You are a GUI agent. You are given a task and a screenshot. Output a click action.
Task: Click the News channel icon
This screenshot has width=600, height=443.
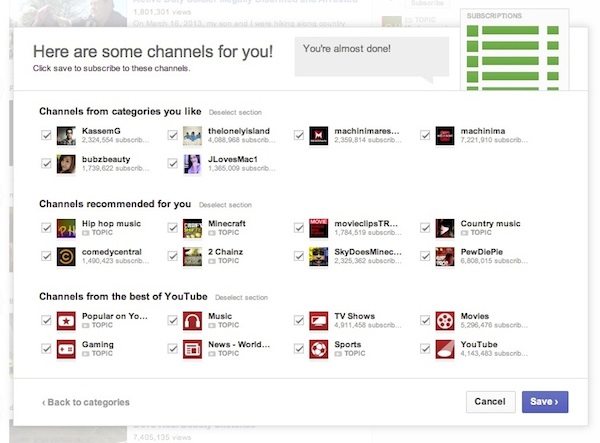pos(193,349)
